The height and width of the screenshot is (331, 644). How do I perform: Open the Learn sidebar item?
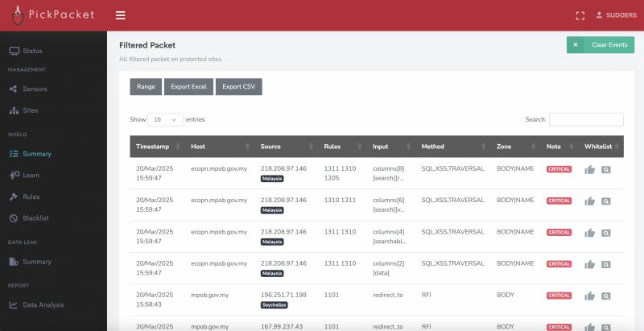click(31, 175)
